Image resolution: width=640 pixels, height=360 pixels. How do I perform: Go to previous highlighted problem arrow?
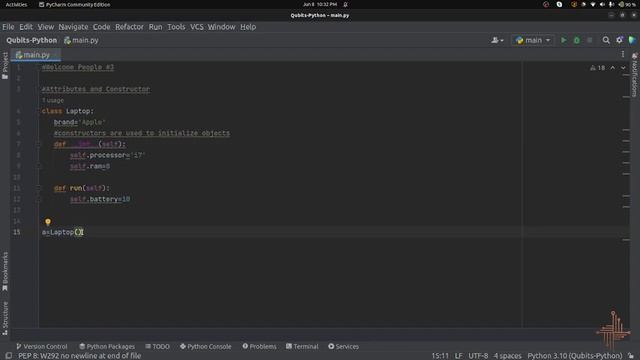[x=613, y=68]
